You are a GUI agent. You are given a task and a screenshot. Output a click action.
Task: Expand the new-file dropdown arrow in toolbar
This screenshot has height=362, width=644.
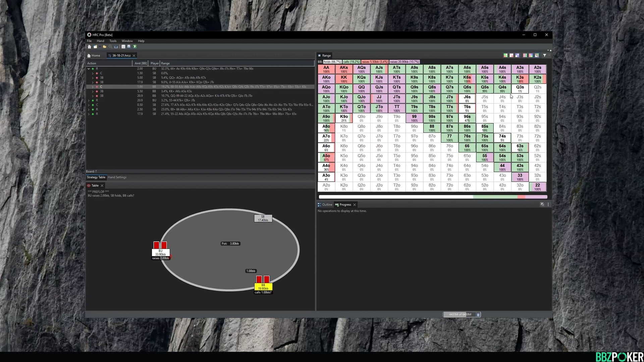pyautogui.click(x=99, y=47)
